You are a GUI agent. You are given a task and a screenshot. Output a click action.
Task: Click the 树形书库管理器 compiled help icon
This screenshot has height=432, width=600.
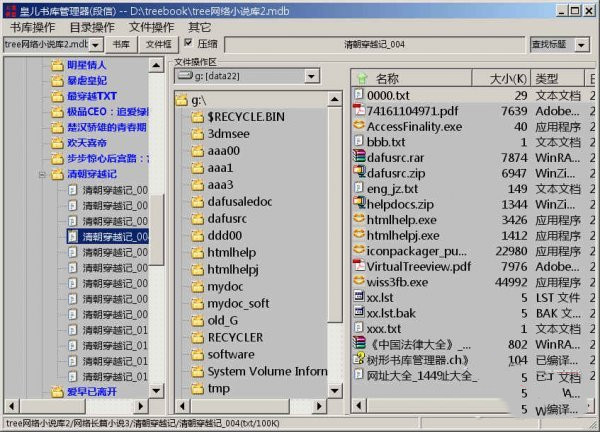tap(359, 359)
